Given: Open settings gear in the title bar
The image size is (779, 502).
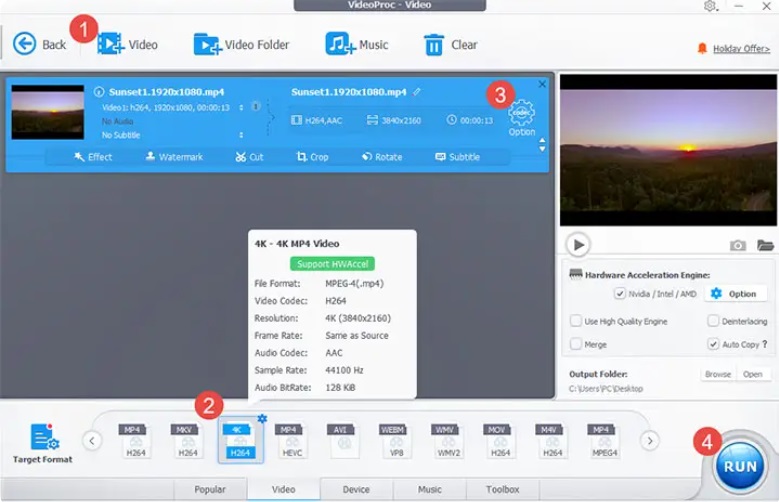Looking at the screenshot, I should click(710, 6).
